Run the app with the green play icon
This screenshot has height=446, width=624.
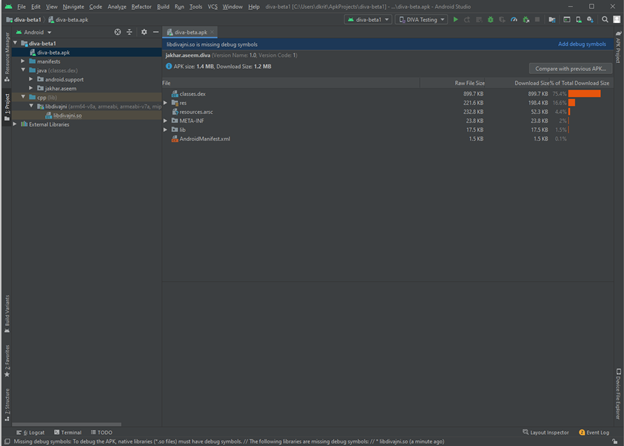coord(455,19)
